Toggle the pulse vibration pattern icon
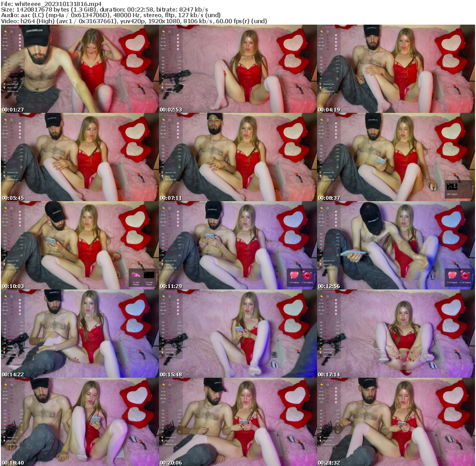476x466 pixels. [21, 67]
